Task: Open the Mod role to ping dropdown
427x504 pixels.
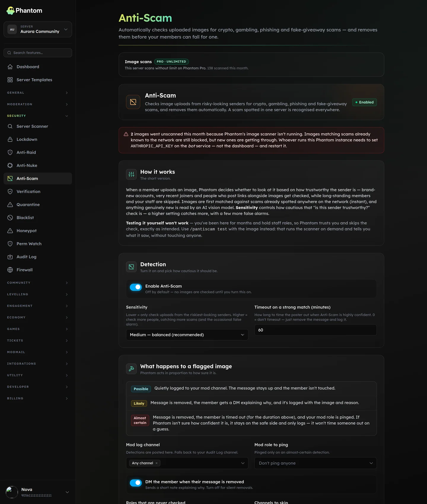Action: [316, 463]
